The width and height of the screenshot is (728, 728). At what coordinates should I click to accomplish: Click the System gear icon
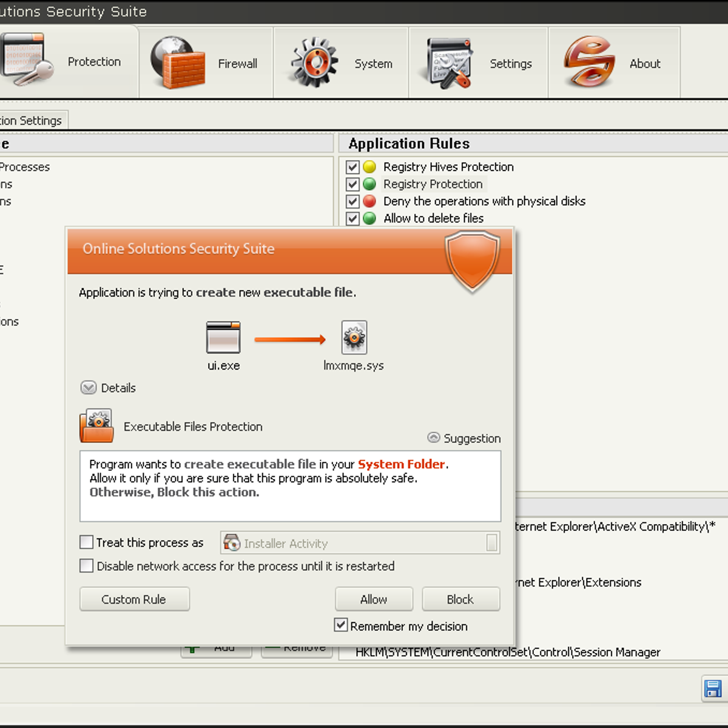click(314, 62)
